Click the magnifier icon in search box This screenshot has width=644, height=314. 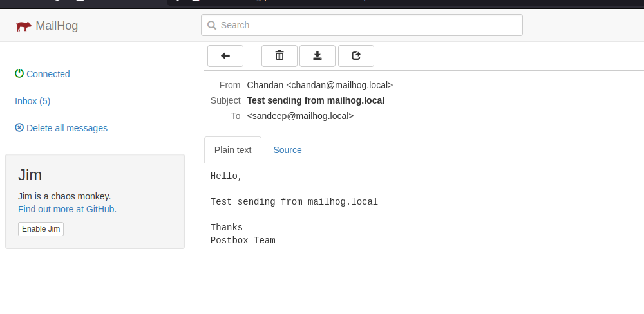211,25
